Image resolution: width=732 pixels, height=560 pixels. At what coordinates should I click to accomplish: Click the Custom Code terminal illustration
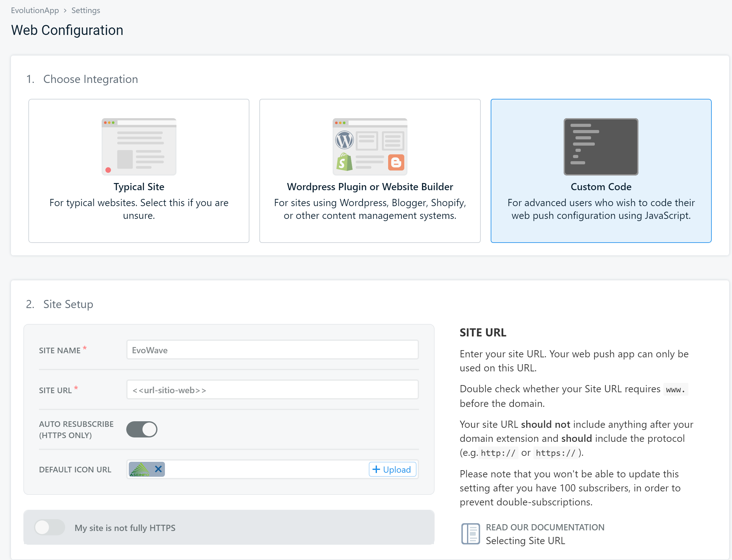601,147
